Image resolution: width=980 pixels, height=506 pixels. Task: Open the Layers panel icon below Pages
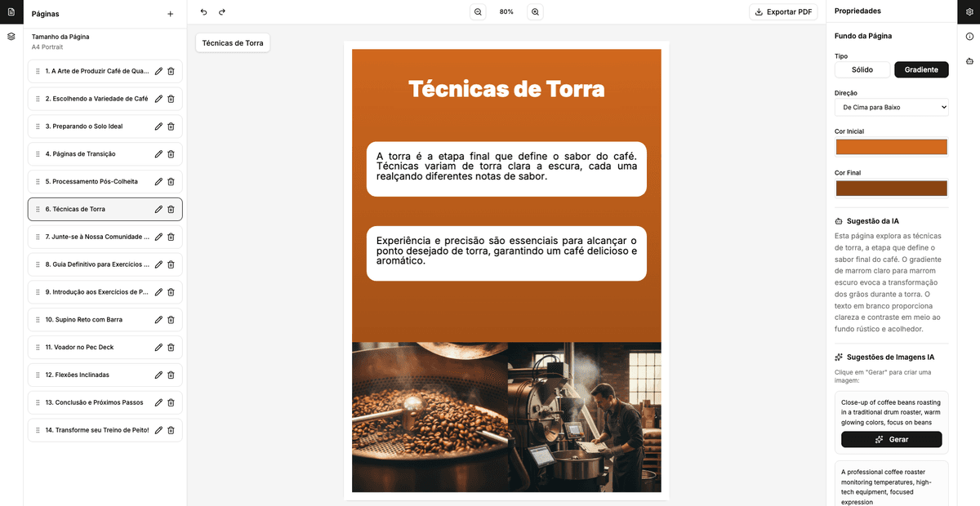pos(11,36)
